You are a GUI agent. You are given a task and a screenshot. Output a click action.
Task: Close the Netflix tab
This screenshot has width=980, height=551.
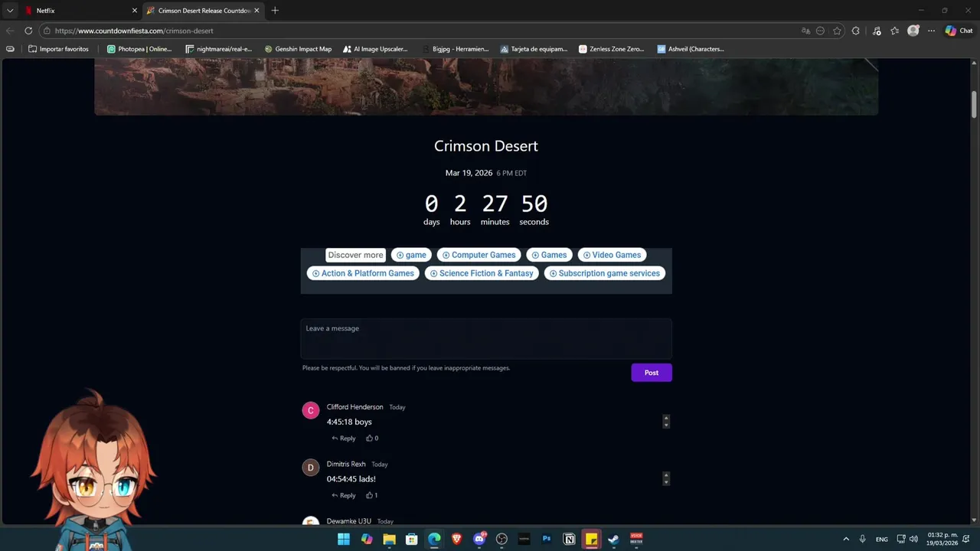135,11
